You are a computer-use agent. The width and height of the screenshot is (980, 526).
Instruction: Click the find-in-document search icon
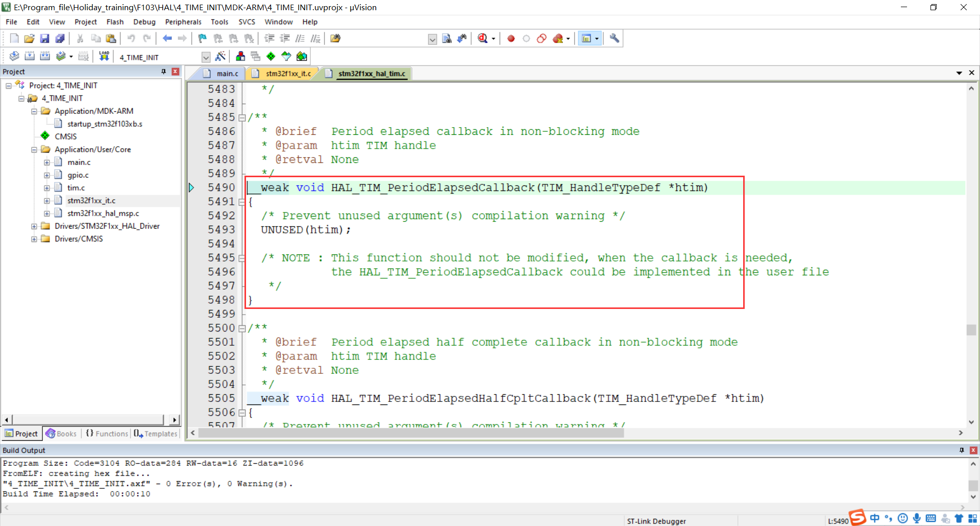point(447,38)
